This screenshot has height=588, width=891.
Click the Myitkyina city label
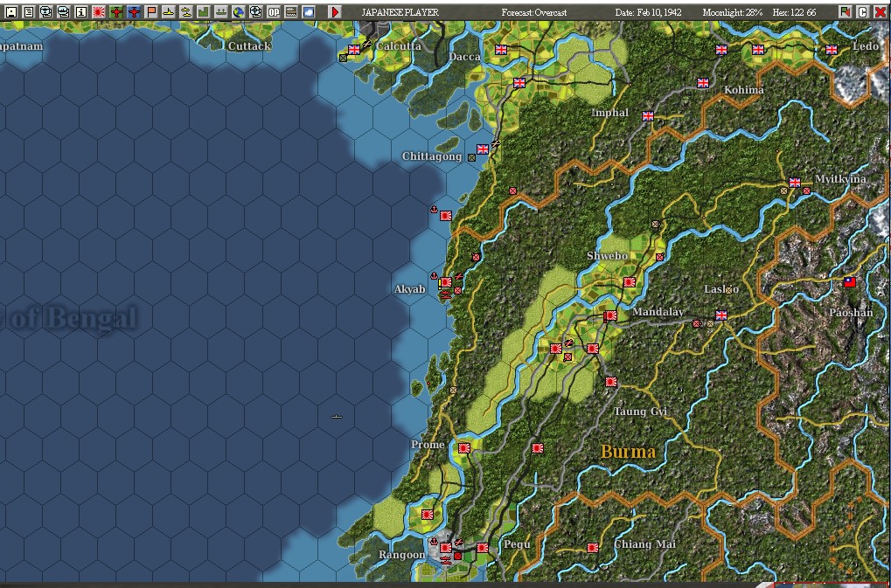(840, 179)
